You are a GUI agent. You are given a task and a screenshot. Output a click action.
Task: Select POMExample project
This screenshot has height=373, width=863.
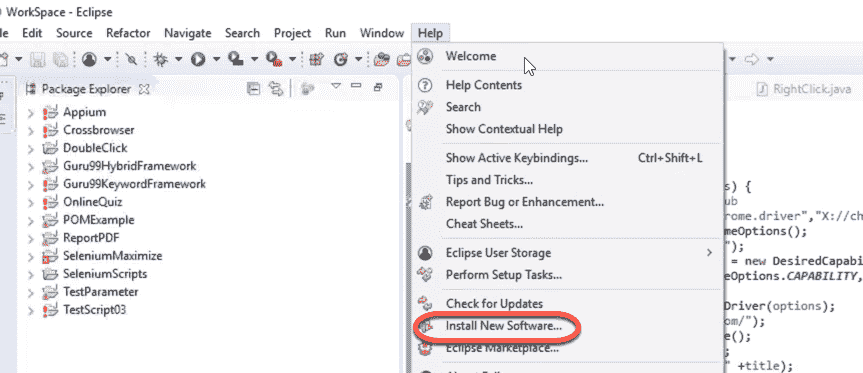[99, 220]
